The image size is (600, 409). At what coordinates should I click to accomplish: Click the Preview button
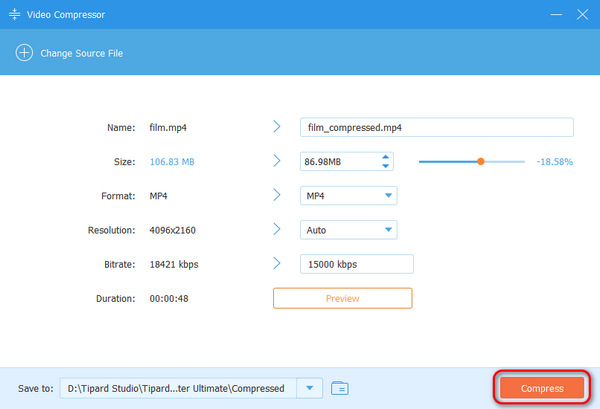[342, 298]
